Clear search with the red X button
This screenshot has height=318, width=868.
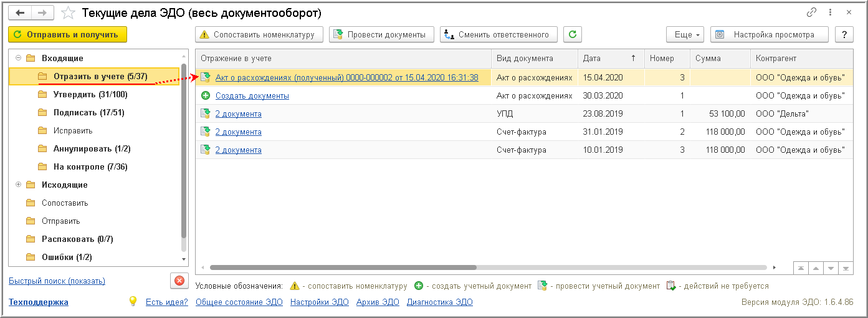tap(179, 281)
